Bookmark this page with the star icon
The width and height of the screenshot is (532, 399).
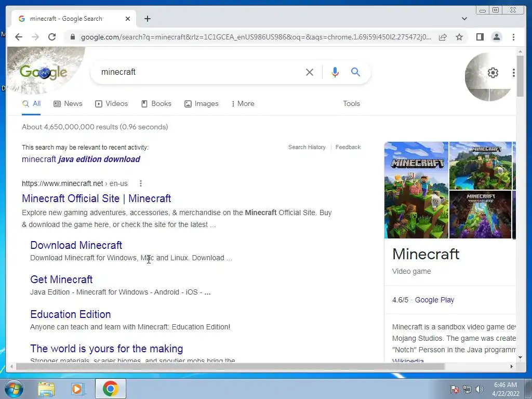(459, 37)
